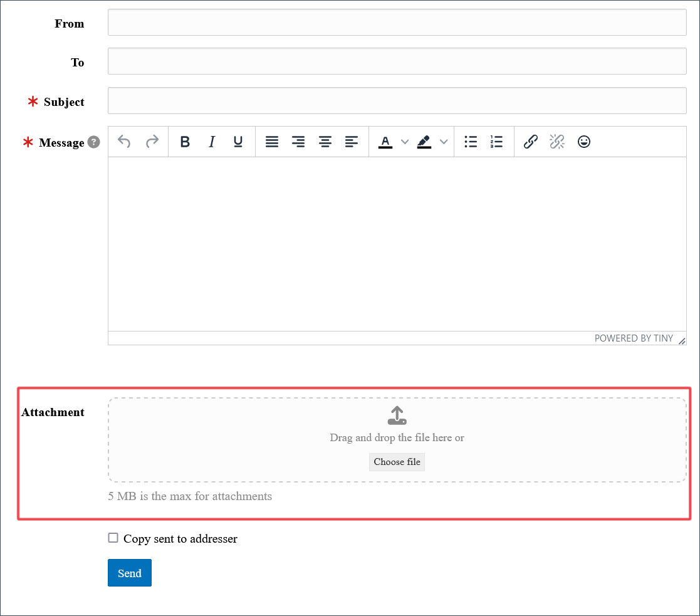Toggle italic formatting
The height and width of the screenshot is (616, 700).
212,142
